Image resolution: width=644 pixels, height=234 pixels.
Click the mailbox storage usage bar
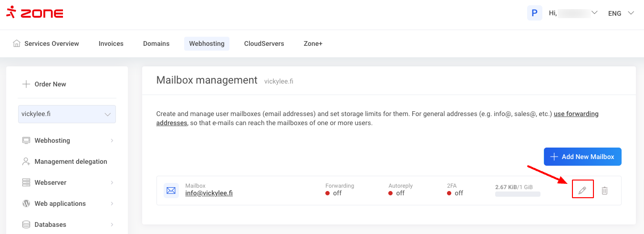click(518, 194)
